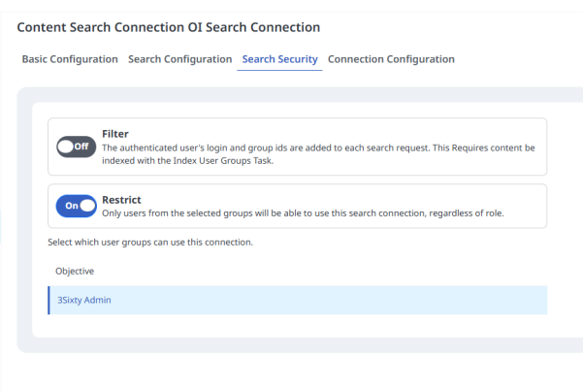Click the Filter option heading

(115, 133)
